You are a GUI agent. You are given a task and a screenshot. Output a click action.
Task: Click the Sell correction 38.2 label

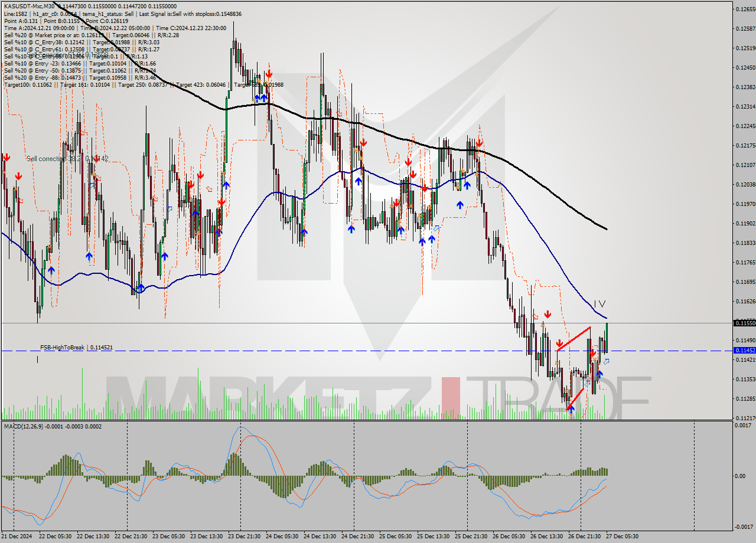click(67, 159)
